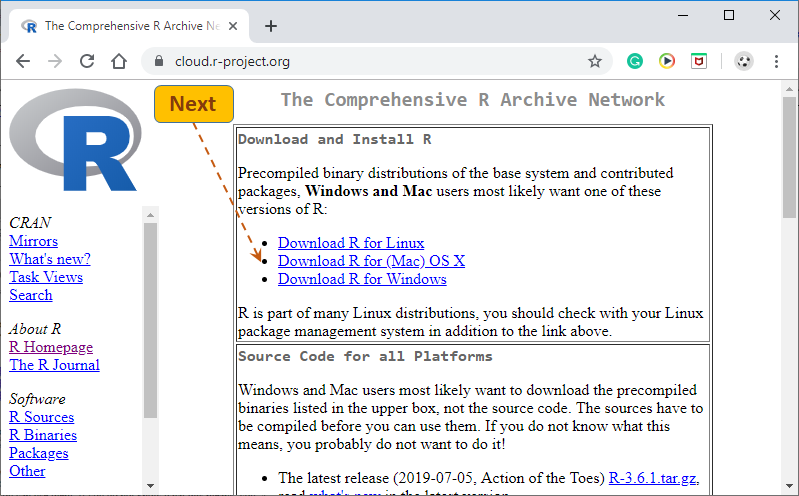Click the 'About R' sidebar label
799x496 pixels.
click(35, 329)
